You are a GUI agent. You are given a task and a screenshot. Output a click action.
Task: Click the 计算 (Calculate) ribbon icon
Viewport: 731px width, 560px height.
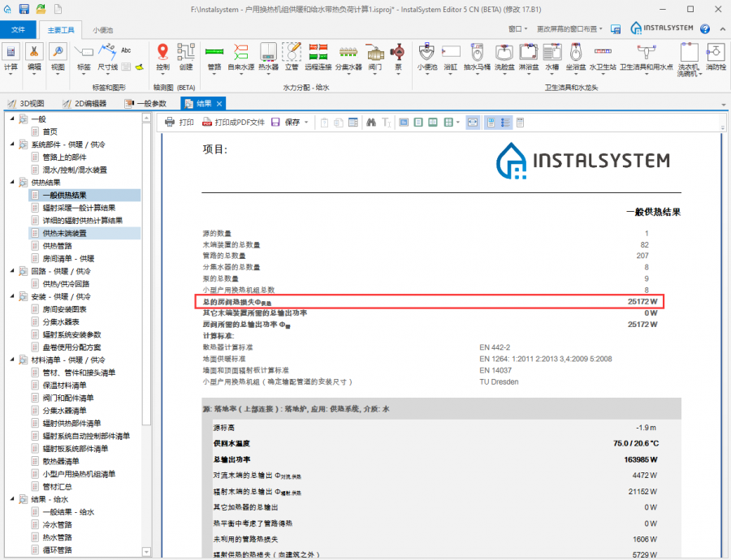(x=11, y=57)
